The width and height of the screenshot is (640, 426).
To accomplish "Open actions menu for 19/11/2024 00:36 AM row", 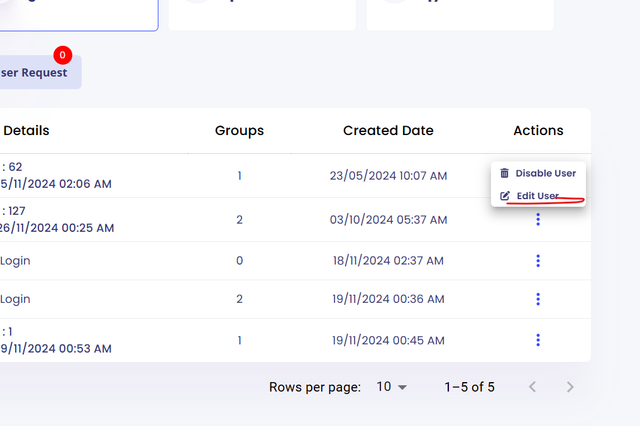I will pyautogui.click(x=538, y=298).
